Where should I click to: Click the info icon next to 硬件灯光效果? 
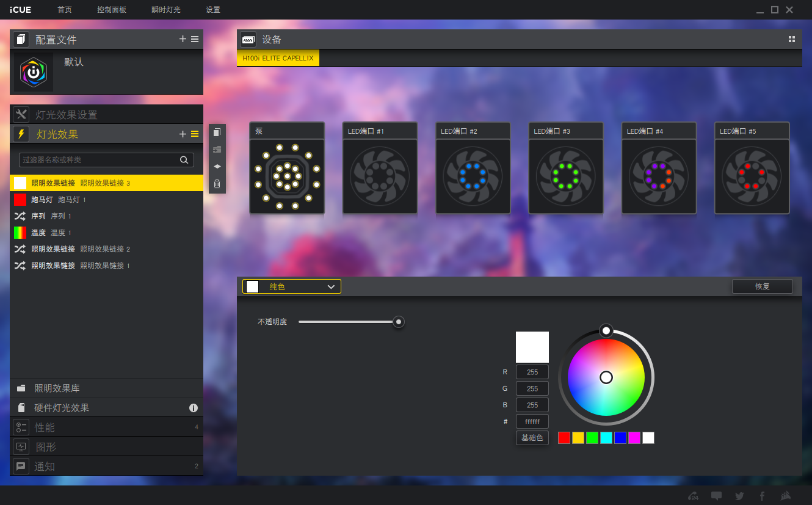click(x=194, y=408)
